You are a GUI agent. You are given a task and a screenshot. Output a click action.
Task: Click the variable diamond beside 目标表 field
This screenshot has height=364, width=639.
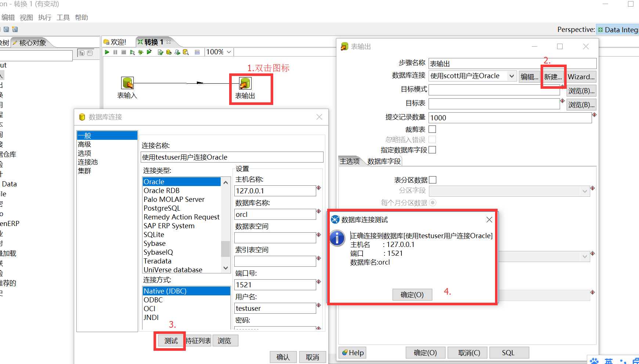coord(562,101)
